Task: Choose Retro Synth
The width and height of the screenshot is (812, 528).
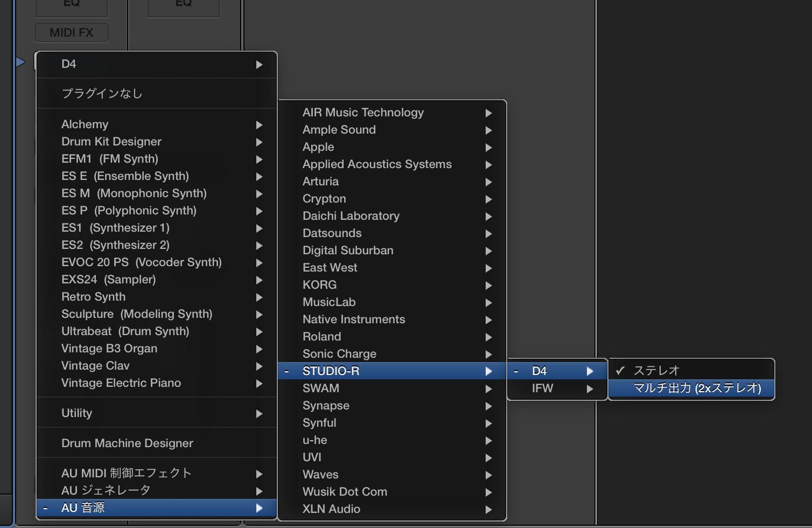Action: click(157, 297)
